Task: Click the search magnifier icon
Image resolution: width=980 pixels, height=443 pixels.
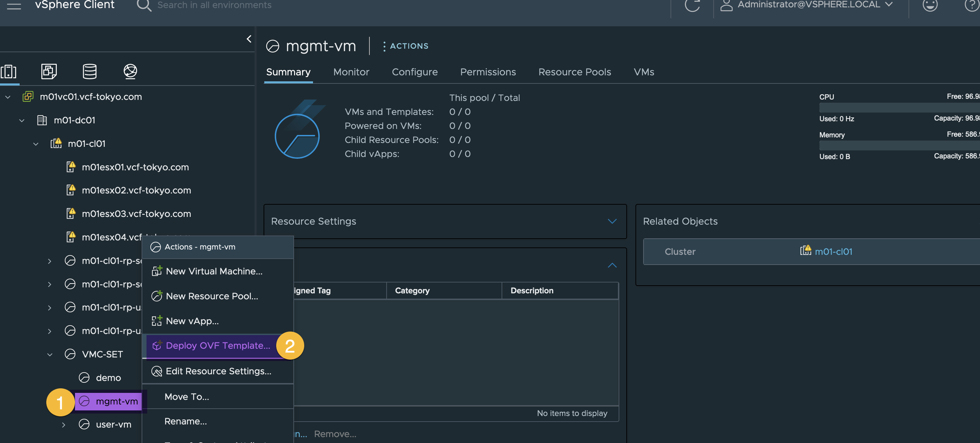Action: (x=144, y=5)
